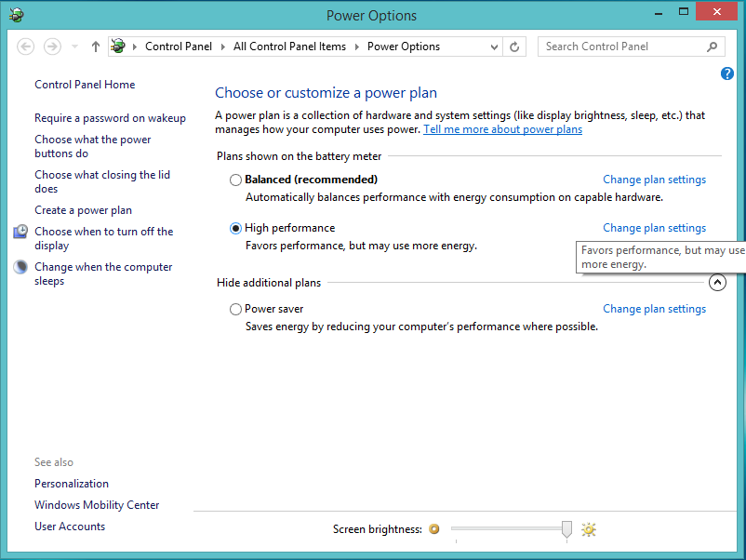Image resolution: width=746 pixels, height=560 pixels.
Task: Click the moon icon beside computer sleeps
Action: coord(20,267)
